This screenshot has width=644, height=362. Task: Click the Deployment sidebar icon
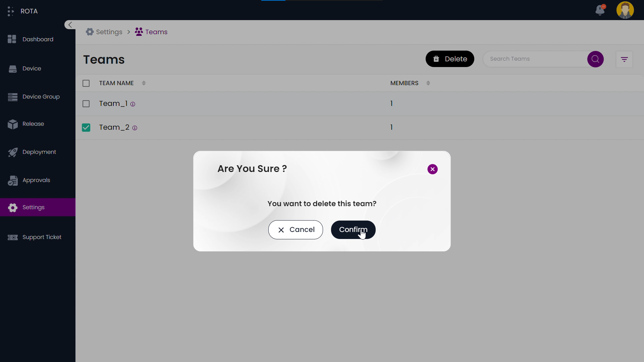[13, 152]
